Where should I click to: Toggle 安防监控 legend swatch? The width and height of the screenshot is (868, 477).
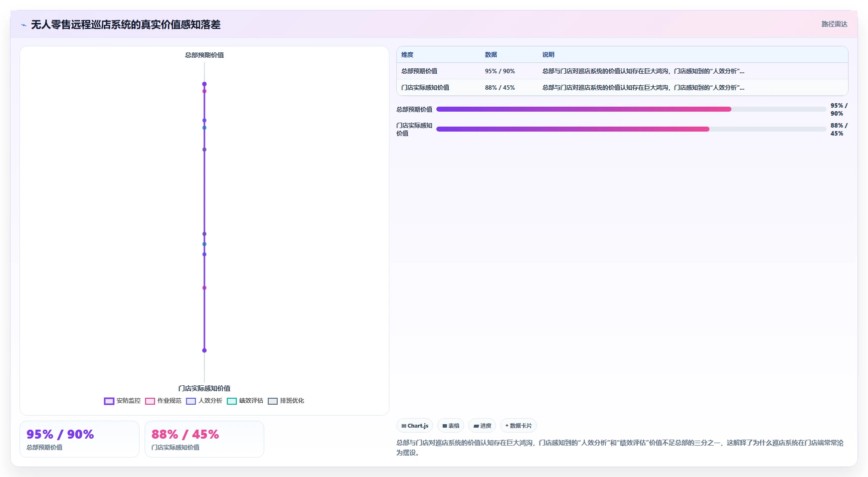click(109, 401)
